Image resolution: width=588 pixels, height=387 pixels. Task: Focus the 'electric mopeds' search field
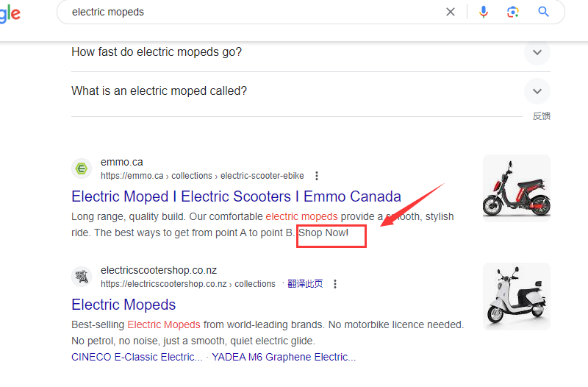point(255,12)
